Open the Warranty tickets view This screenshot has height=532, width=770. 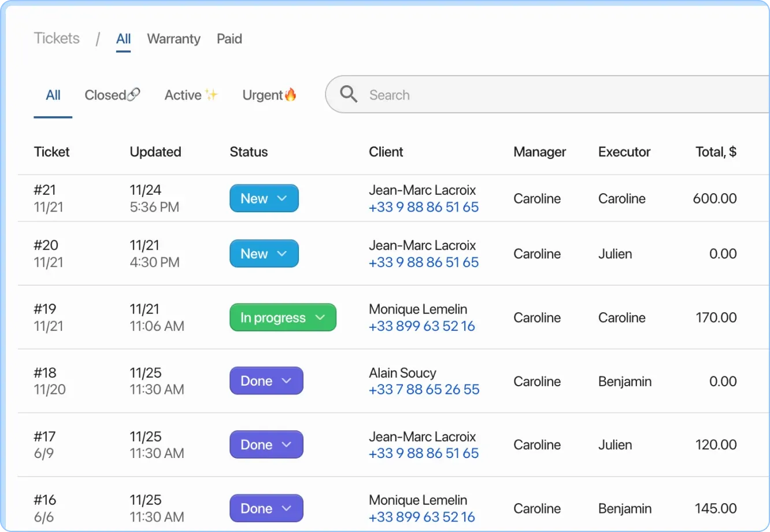click(x=173, y=39)
